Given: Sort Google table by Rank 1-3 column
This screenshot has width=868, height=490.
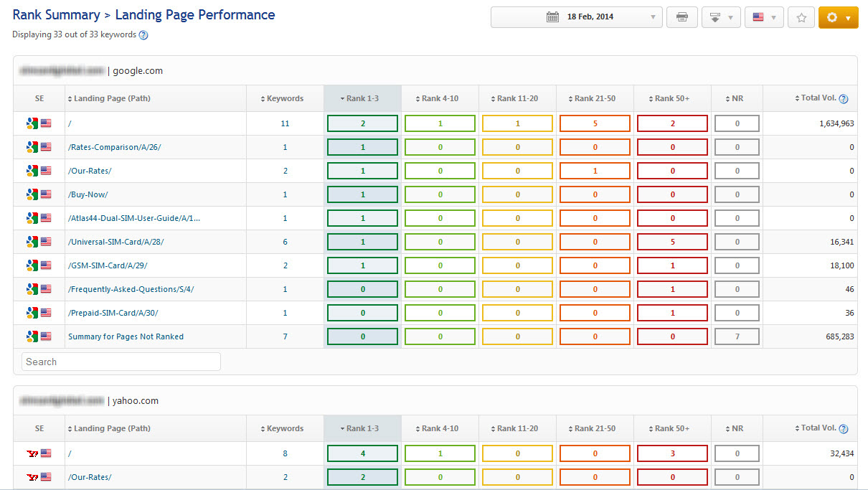Looking at the screenshot, I should tap(362, 99).
